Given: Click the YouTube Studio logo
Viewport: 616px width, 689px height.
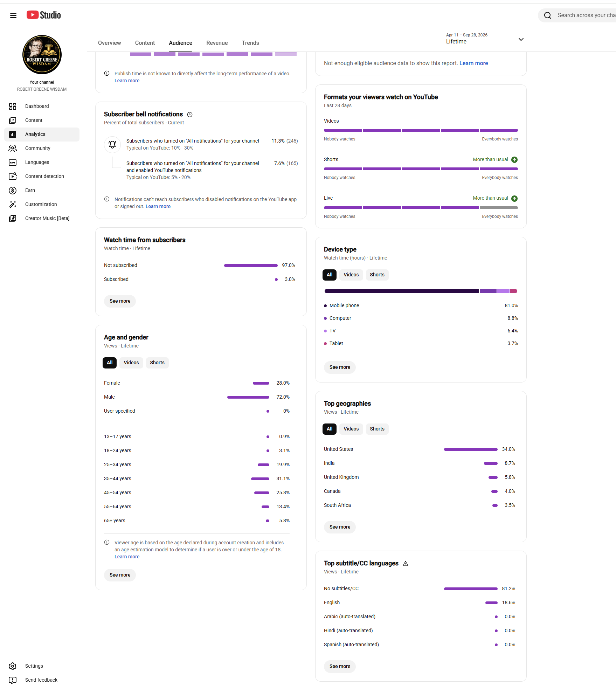Looking at the screenshot, I should coord(44,15).
